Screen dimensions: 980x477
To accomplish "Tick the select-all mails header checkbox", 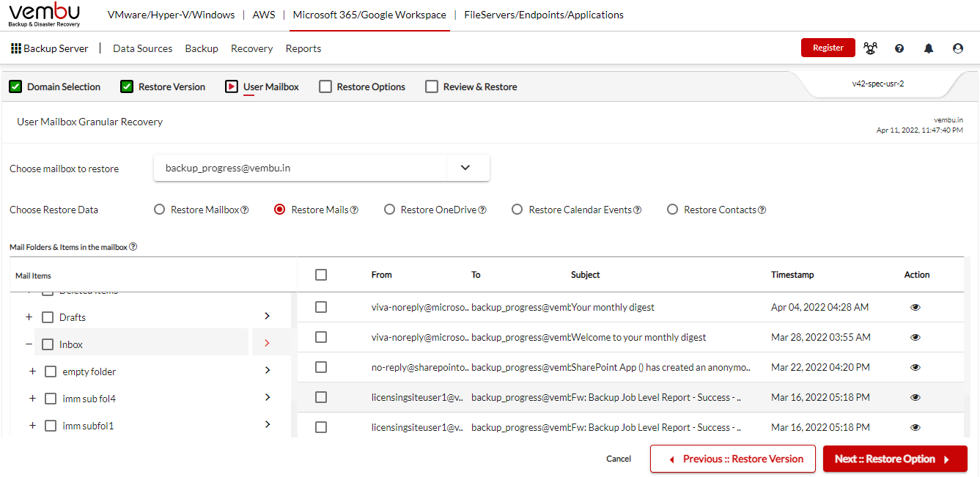I will click(x=321, y=275).
